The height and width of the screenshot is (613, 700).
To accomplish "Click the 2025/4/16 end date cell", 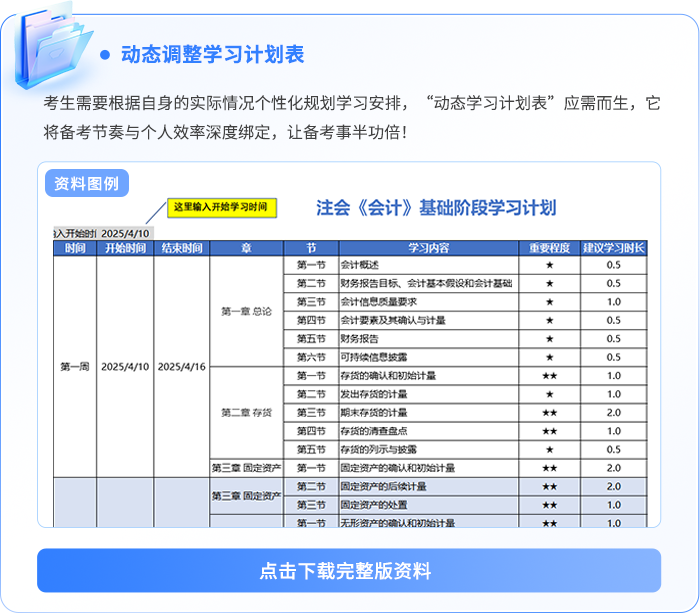I will click(181, 367).
